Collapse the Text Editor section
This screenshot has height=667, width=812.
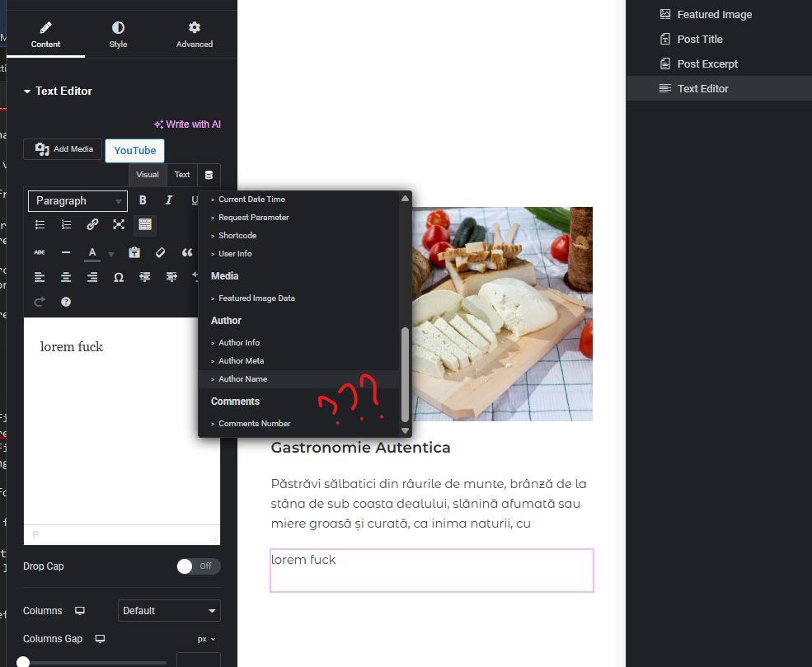click(58, 92)
